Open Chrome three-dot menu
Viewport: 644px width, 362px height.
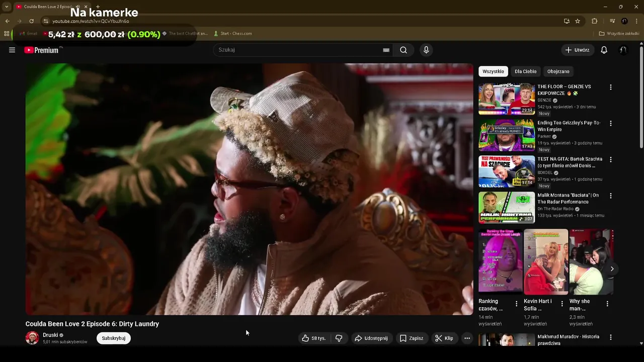637,21
